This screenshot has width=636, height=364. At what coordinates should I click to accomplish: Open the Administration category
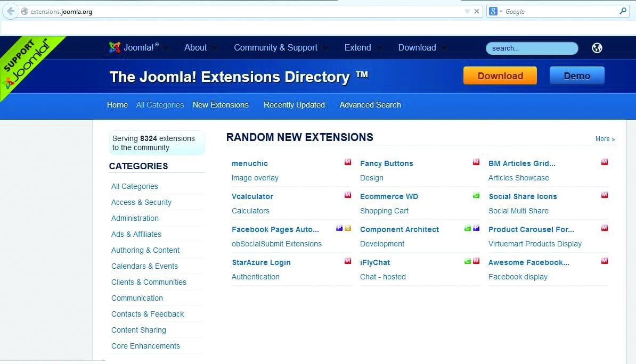point(135,218)
